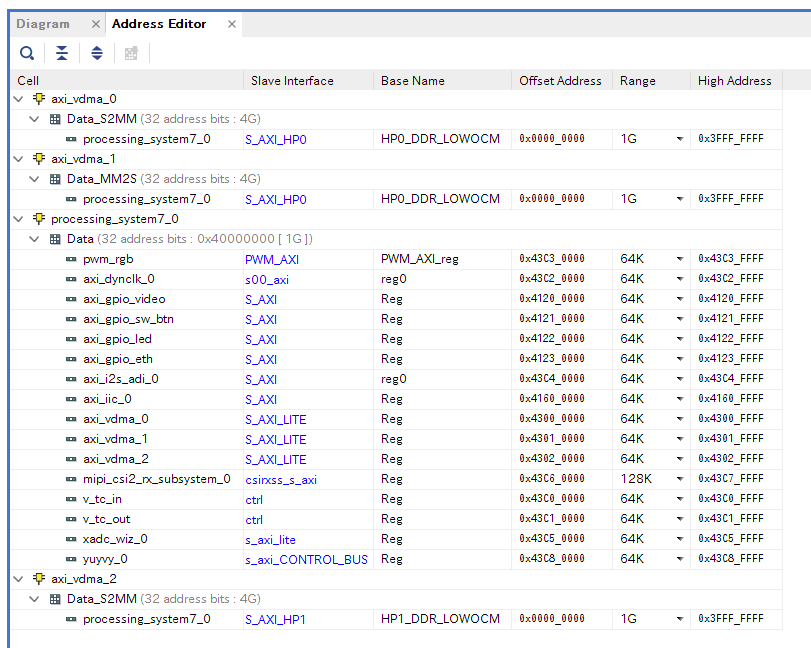811x648 pixels.
Task: Click the PWM_AXI slave interface link
Action: [272, 260]
